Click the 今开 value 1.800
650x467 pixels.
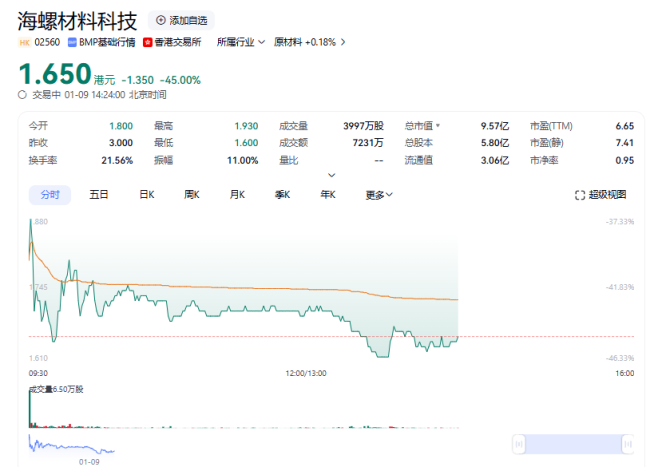pos(121,126)
